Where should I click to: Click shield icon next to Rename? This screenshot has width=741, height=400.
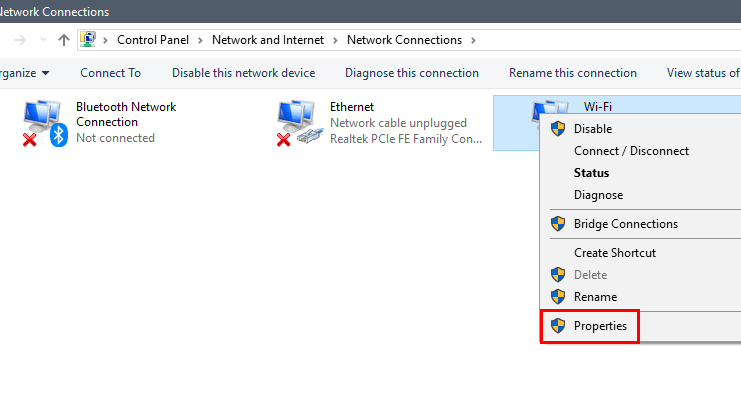pos(558,297)
